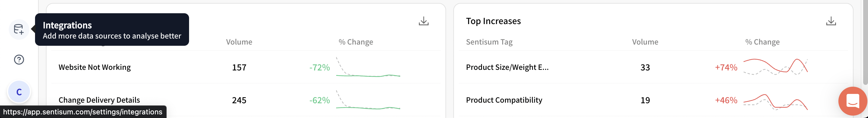Viewport: 868px width, 118px height.
Task: Open the user avatar labeled C
Action: click(19, 92)
